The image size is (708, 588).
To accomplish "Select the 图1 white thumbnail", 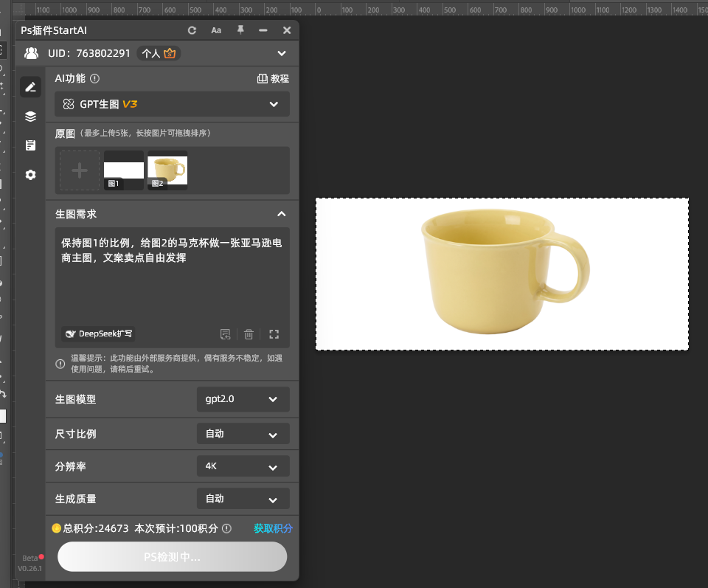I will (x=124, y=170).
